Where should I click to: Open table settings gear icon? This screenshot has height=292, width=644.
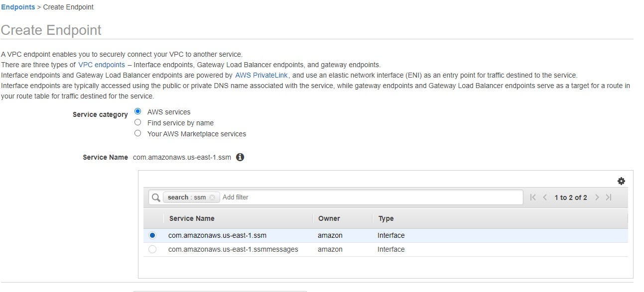(x=621, y=181)
